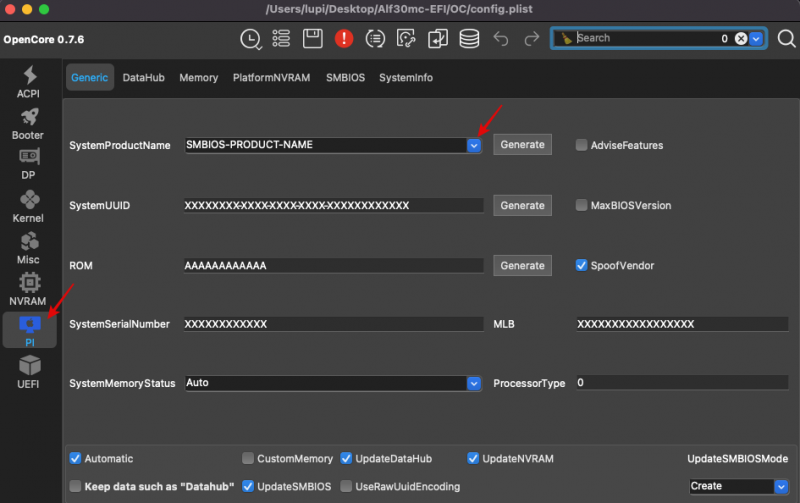Clear the search field with X
Viewport: 800px width, 503px height.
(x=741, y=38)
